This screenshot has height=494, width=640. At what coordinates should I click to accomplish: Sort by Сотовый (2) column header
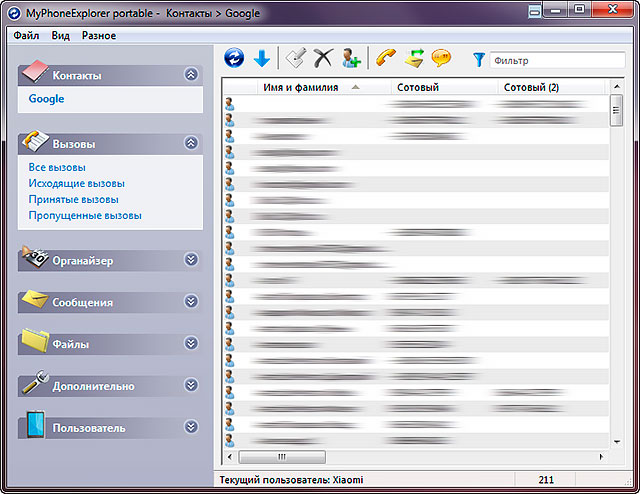click(551, 87)
